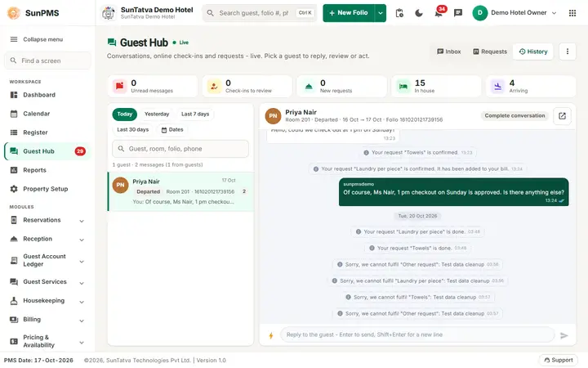Viewport: 588px width, 368px height.
Task: Click the PMS Date status text
Action: (38, 360)
